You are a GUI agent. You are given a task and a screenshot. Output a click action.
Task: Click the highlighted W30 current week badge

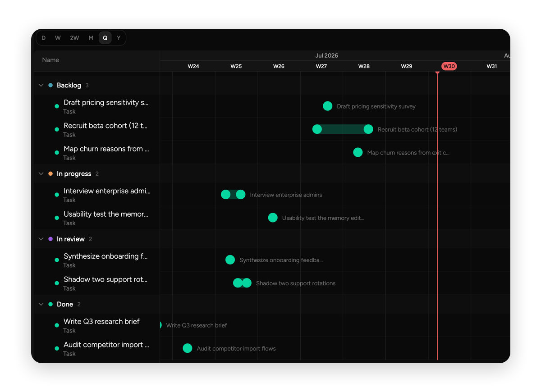[449, 66]
